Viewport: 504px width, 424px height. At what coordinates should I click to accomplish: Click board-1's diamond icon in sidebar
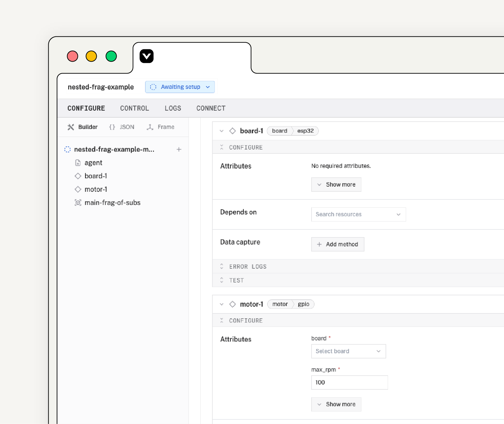tap(78, 176)
